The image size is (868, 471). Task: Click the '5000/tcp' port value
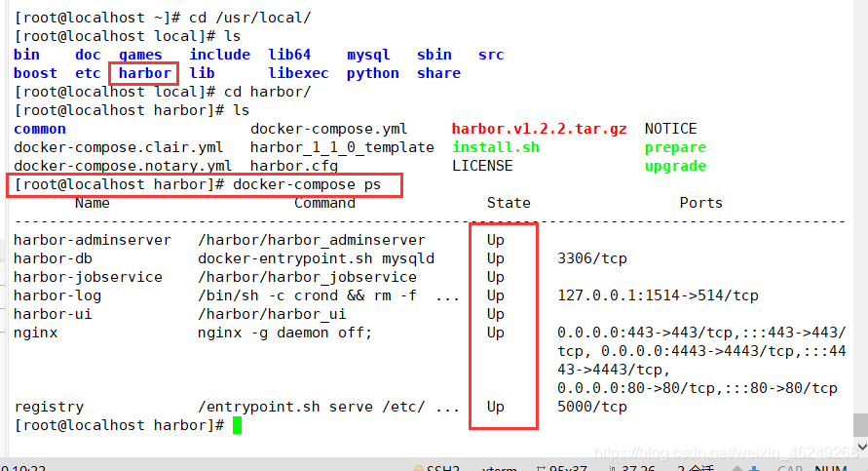[x=591, y=407]
